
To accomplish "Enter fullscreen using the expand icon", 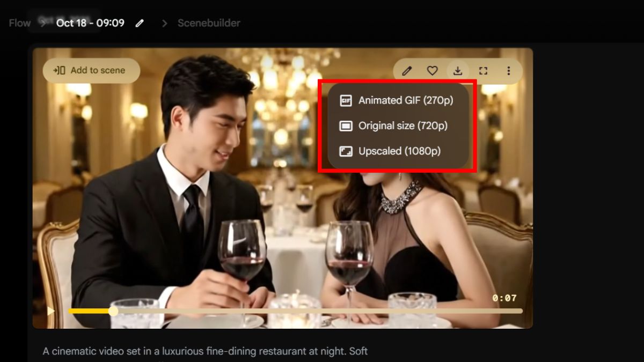I will point(483,71).
